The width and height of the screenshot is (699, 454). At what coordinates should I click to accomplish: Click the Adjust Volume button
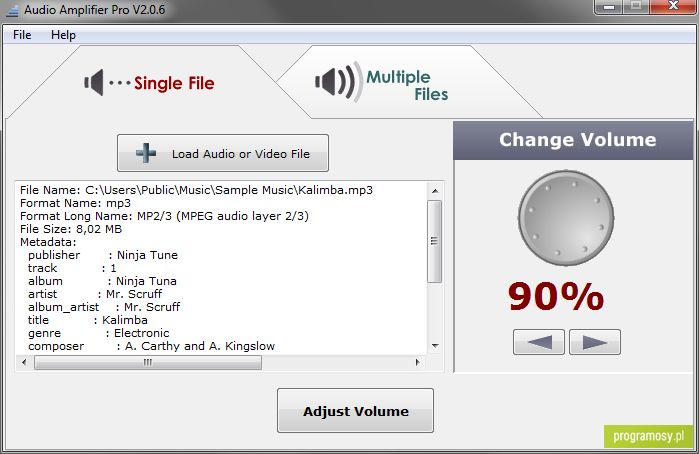[355, 410]
